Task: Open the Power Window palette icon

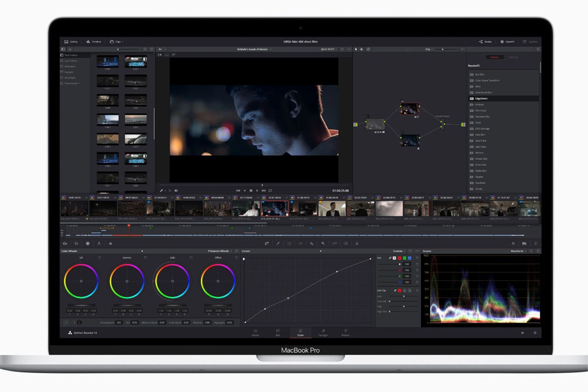Action: coord(289,243)
